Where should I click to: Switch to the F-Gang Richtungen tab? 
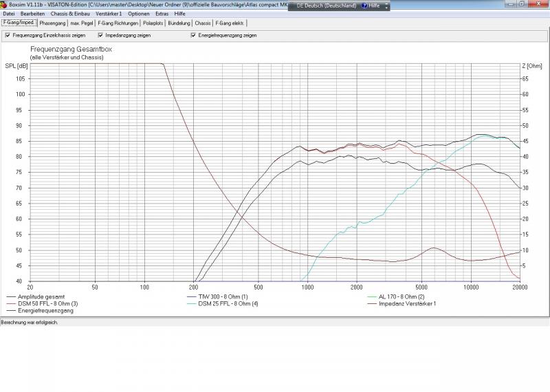[x=118, y=23]
